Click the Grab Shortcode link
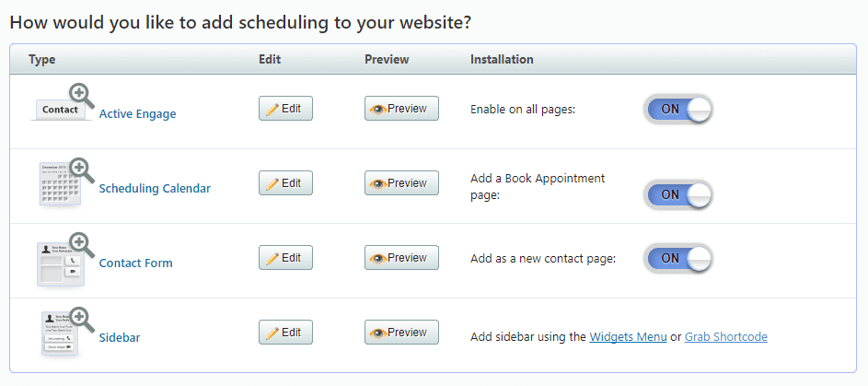The height and width of the screenshot is (386, 868). tap(726, 337)
